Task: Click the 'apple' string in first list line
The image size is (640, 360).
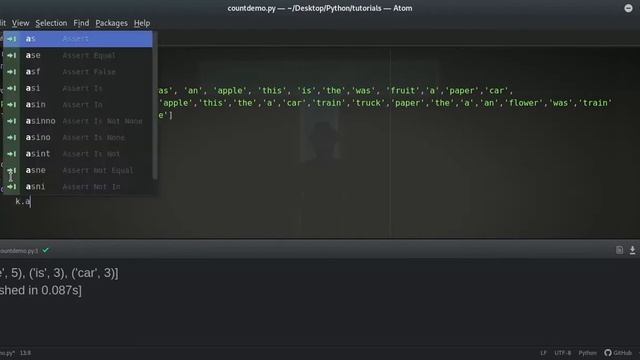Action: coord(230,91)
